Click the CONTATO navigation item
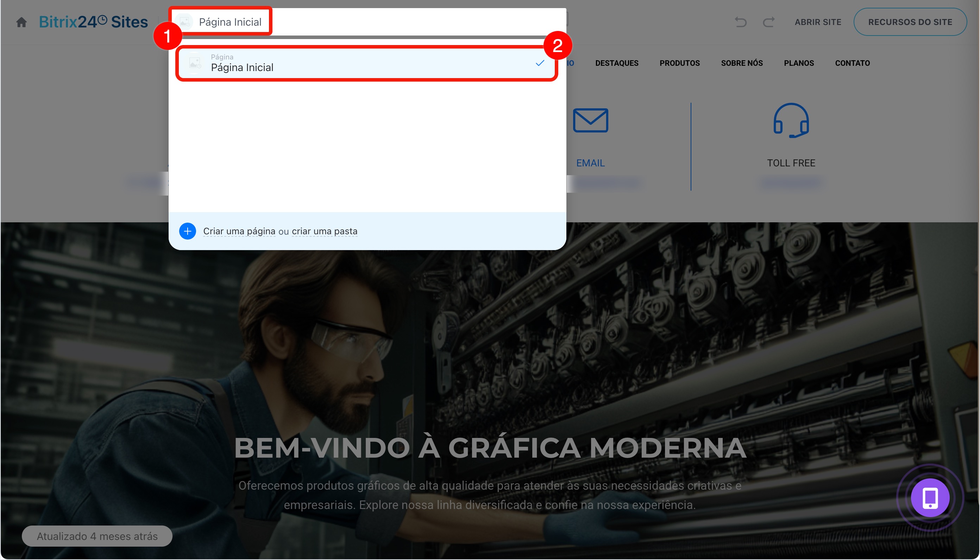 852,63
